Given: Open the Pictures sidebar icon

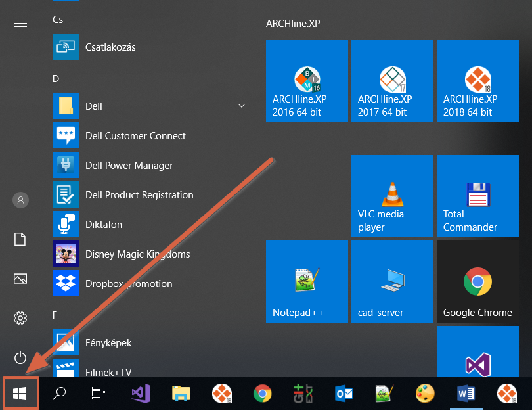Looking at the screenshot, I should pos(20,279).
